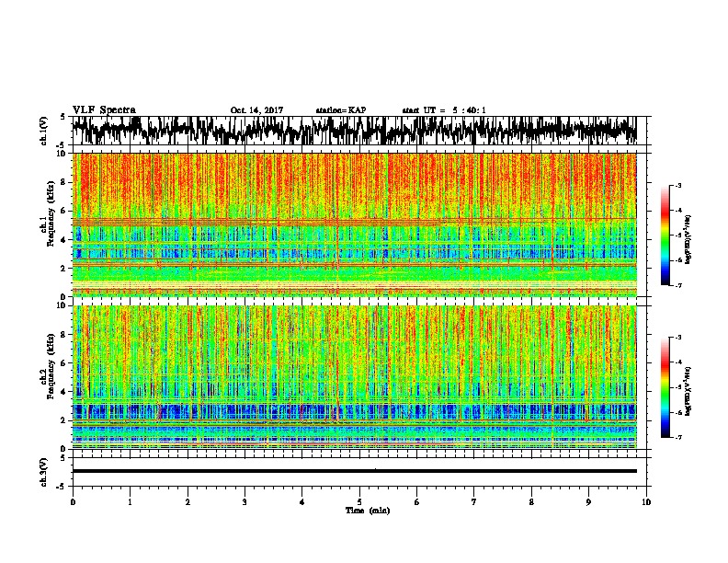Image resolution: width=728 pixels, height=563 pixels.
Task: Click the "-7" tick on ch.2 colorbar
Action: coord(678,437)
